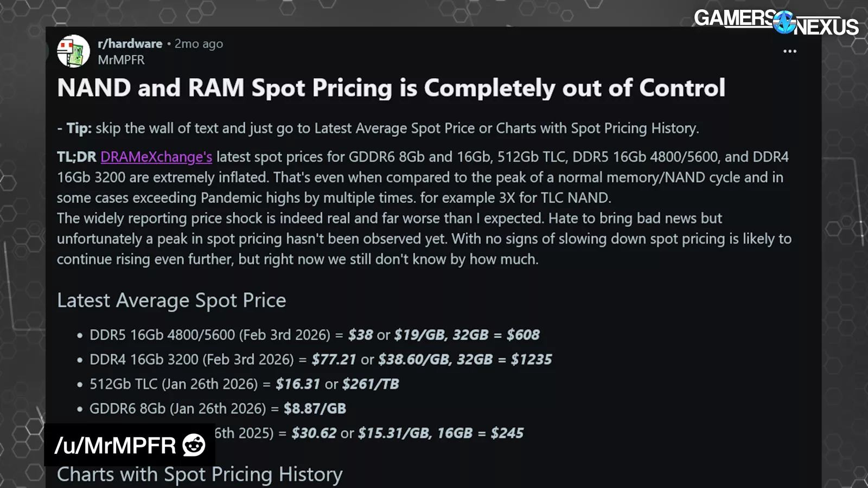
Task: Click the Reddit Snoo icon beside /u/MrMPFR
Action: (194, 445)
